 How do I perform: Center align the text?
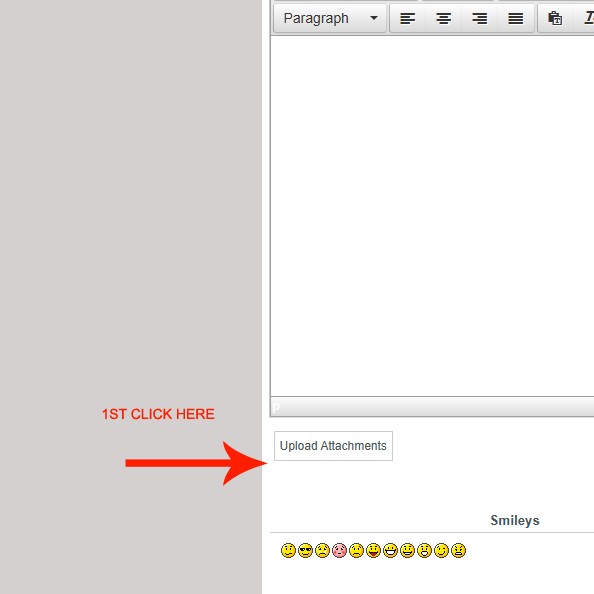[x=444, y=18]
